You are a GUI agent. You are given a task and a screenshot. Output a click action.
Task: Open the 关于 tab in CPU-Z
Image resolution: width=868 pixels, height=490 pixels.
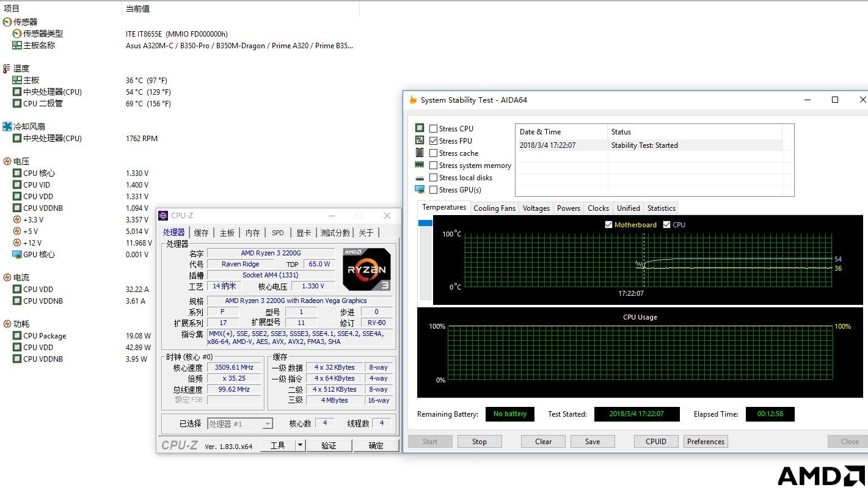(366, 233)
